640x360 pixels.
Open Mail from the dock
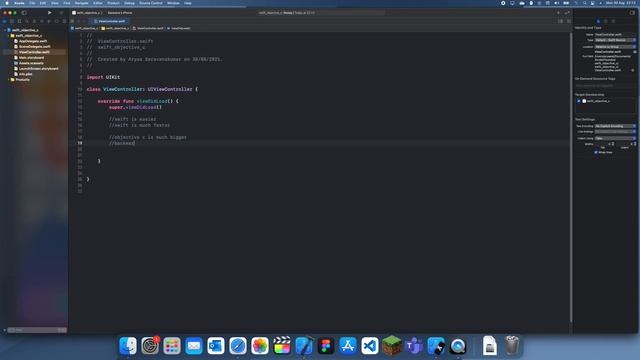pyautogui.click(x=194, y=346)
